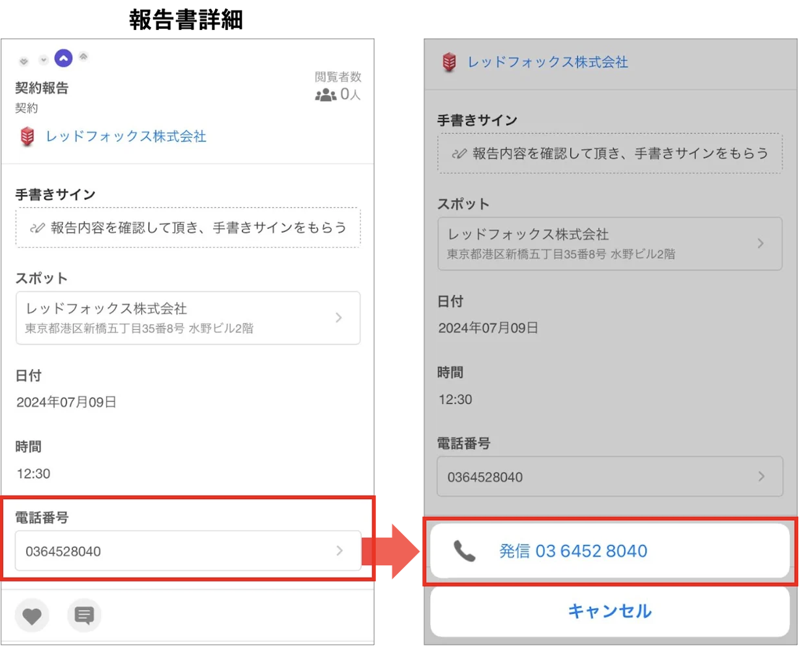Screen dimensions: 812x657
Task: Tap the handwriting sign request box in left panel
Action: tap(188, 227)
